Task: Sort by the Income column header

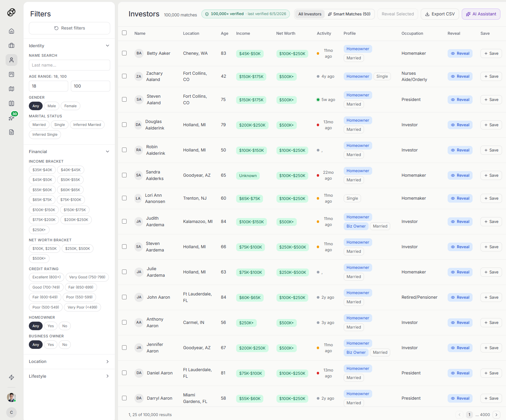Action: pyautogui.click(x=243, y=33)
